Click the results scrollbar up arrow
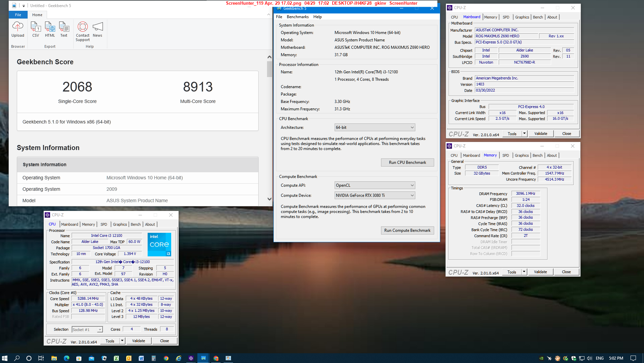This screenshot has width=644, height=363. coord(269,57)
